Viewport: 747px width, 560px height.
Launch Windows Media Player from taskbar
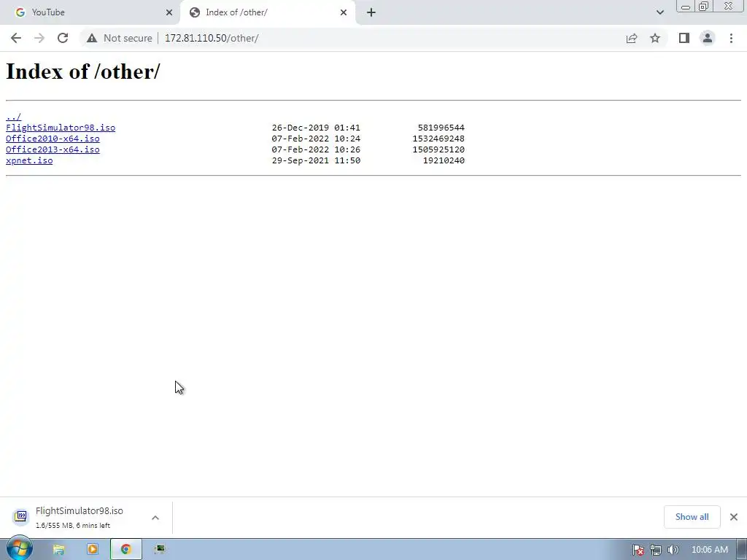[93, 550]
